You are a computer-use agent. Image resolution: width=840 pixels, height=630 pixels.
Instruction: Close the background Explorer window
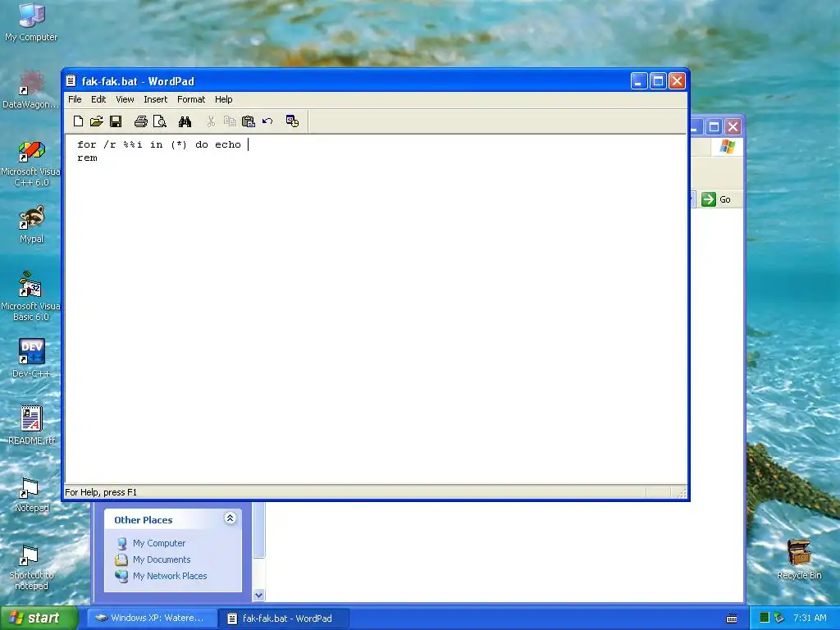point(733,127)
